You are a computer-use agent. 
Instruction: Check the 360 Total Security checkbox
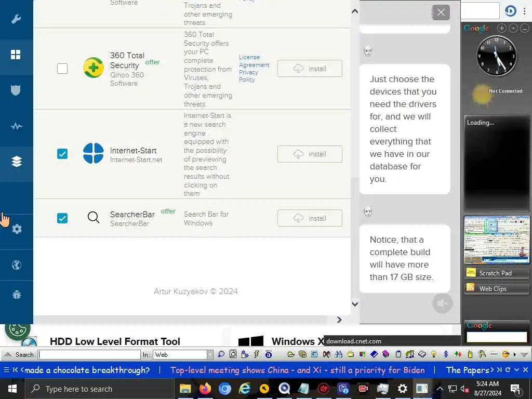click(62, 69)
